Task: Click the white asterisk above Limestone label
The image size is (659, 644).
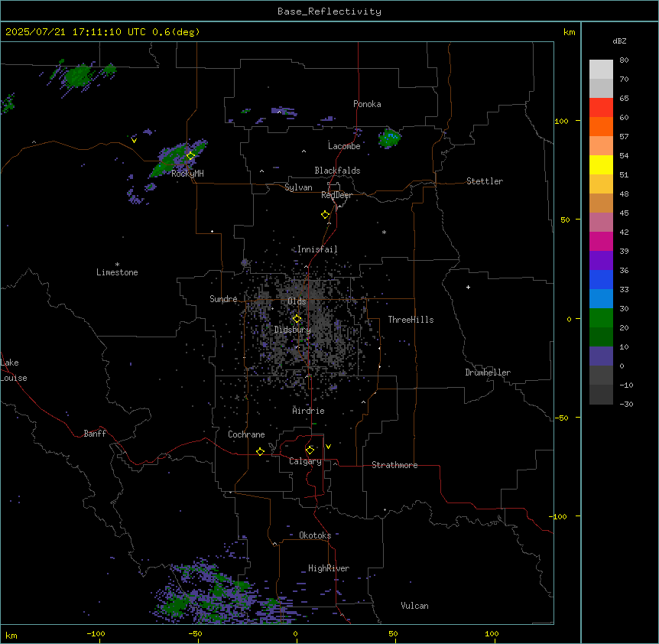Action: pos(117,265)
